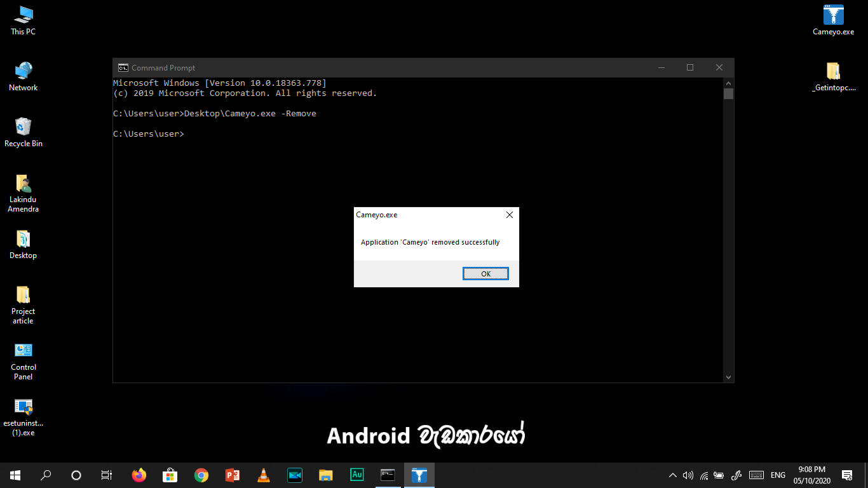Click the Command Prompt scrollbar up arrow

tap(728, 83)
